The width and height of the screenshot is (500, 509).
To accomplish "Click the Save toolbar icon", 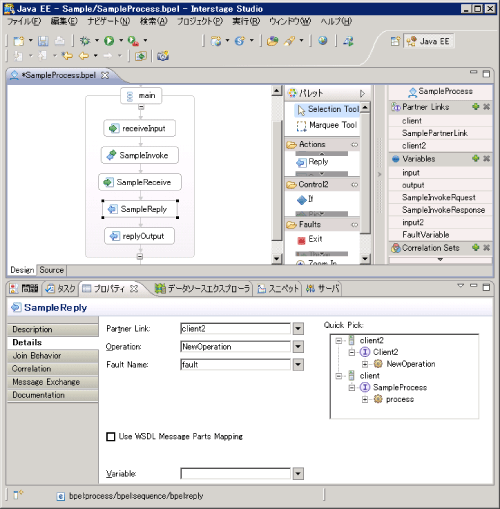I will pyautogui.click(x=43, y=41).
